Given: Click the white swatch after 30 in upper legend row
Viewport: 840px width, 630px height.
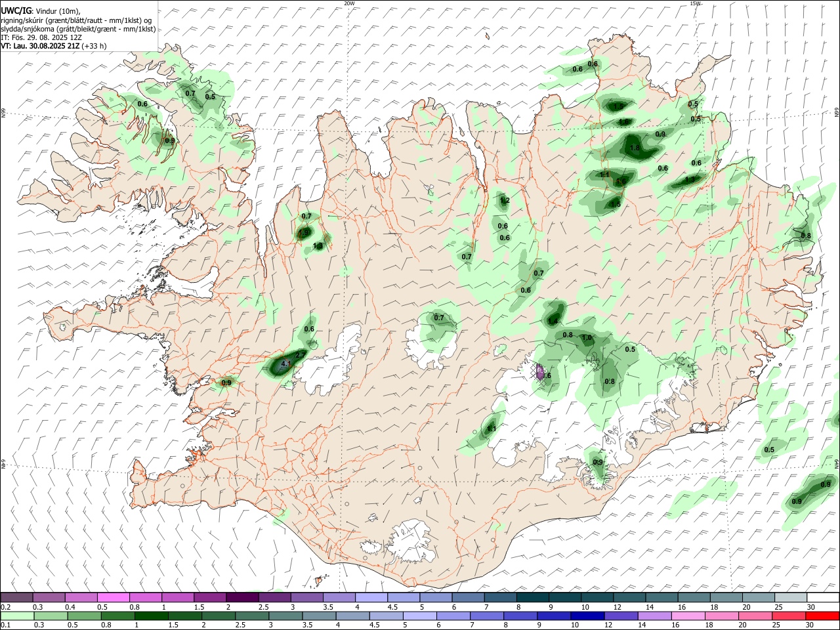Looking at the screenshot, I should coord(823,598).
